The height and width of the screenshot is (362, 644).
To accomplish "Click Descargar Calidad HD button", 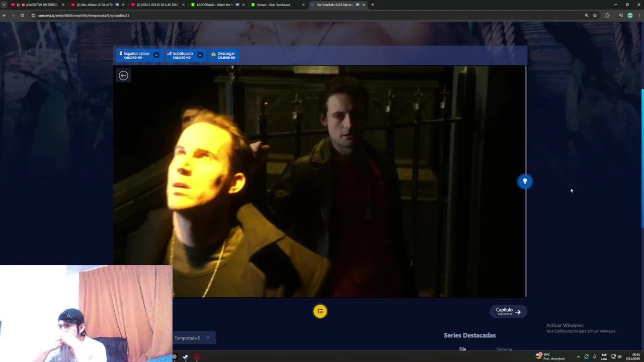I will 223,55.
